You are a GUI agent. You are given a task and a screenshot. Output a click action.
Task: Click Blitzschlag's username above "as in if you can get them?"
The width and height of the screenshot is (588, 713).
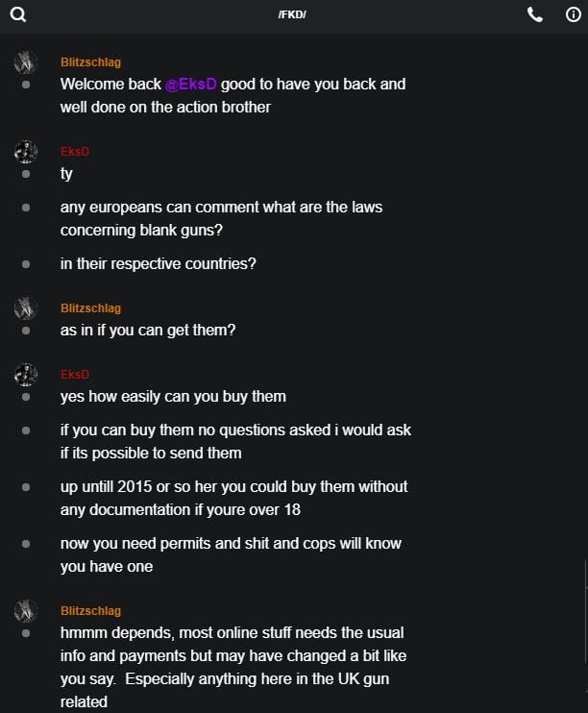point(90,308)
